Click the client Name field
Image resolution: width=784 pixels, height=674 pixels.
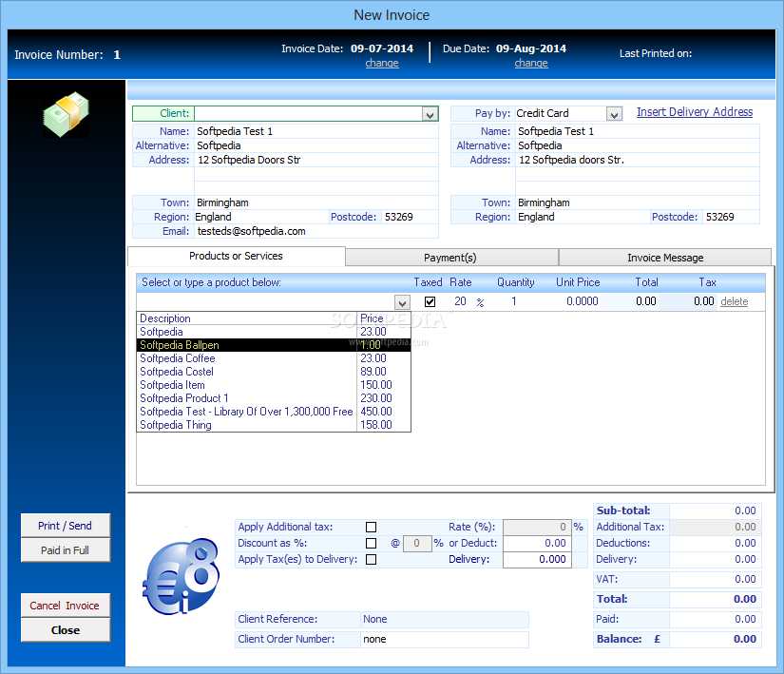(316, 131)
